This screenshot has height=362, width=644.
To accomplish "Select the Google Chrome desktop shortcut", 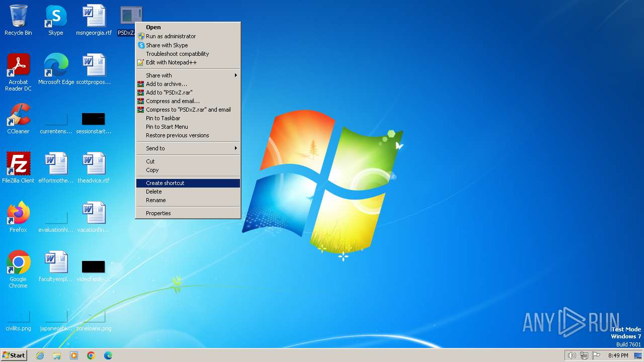I will coord(18,269).
